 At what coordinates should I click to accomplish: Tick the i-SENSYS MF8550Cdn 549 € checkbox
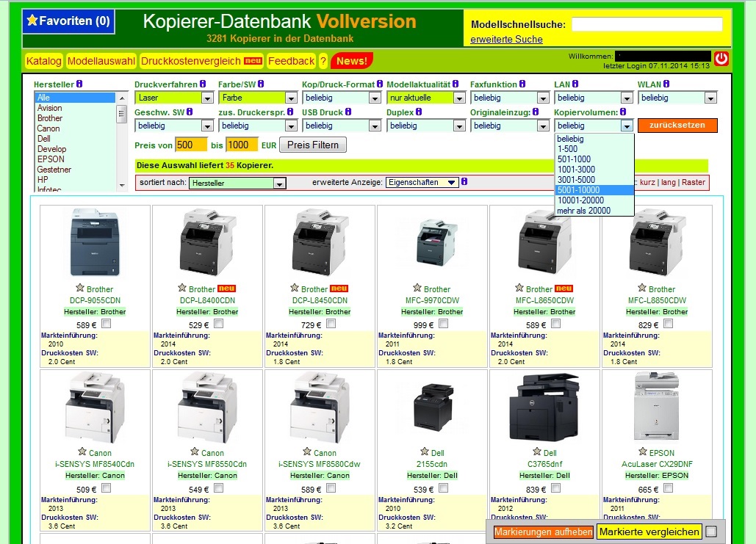[x=218, y=488]
